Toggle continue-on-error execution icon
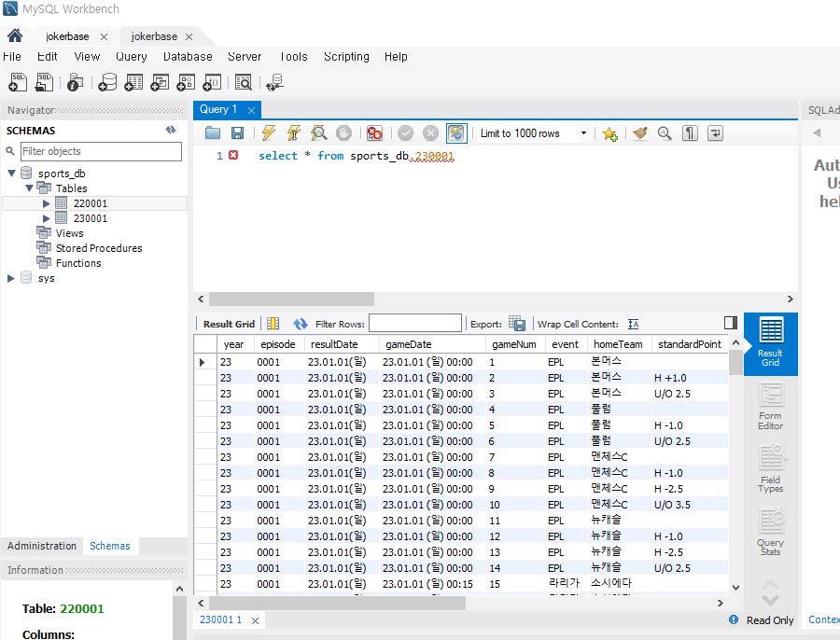The width and height of the screenshot is (840, 640). pyautogui.click(x=374, y=132)
